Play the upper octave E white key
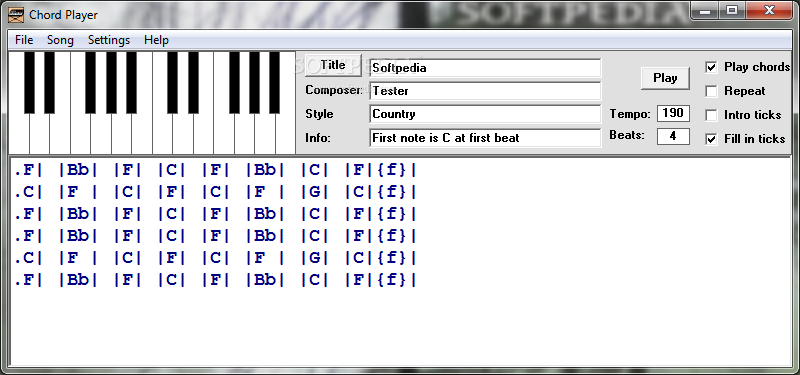This screenshot has height=375, width=800. point(203,134)
